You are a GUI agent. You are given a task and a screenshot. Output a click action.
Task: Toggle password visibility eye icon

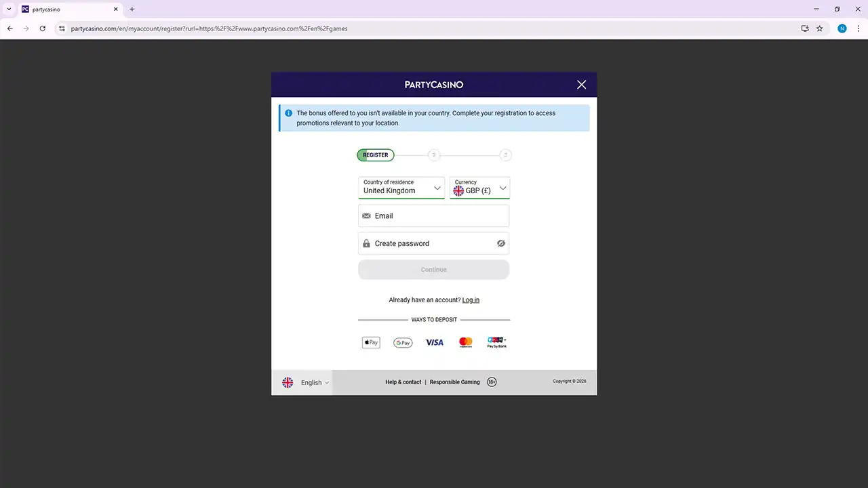coord(501,243)
